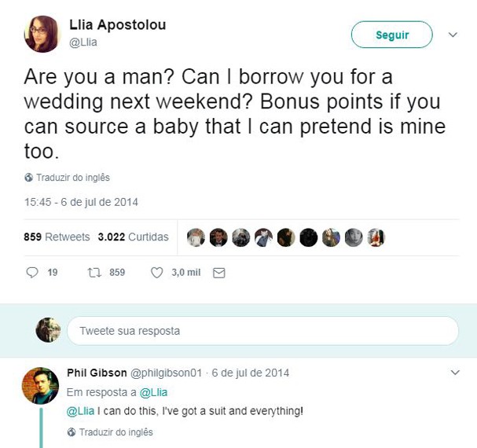477x448 pixels.
Task: Expand the chevron next to Seguir
Action: pos(453,35)
